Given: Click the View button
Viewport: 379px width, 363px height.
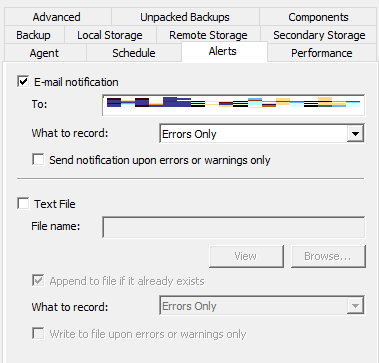Looking at the screenshot, I should (246, 256).
